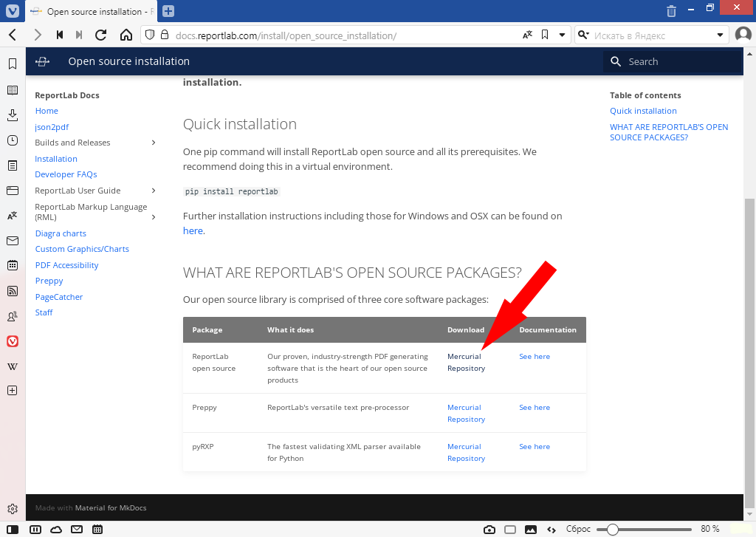This screenshot has width=756, height=537.
Task: Capture page with the camera icon
Action: click(x=489, y=529)
